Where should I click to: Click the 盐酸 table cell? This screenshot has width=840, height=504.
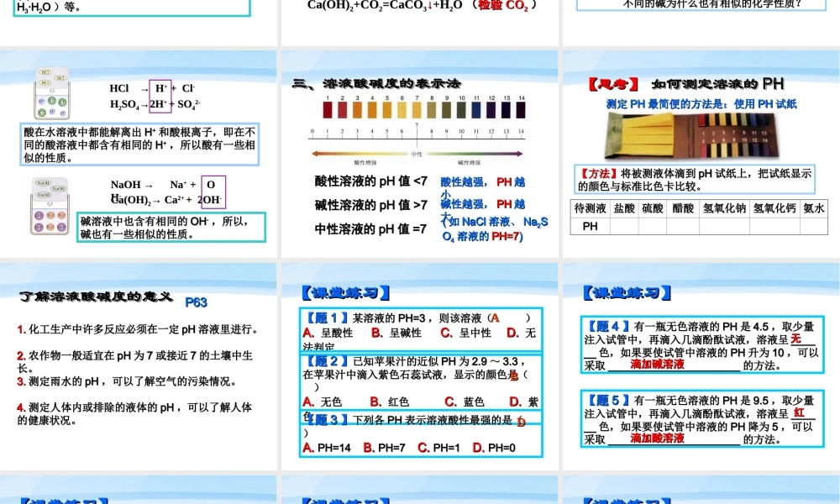click(x=623, y=208)
